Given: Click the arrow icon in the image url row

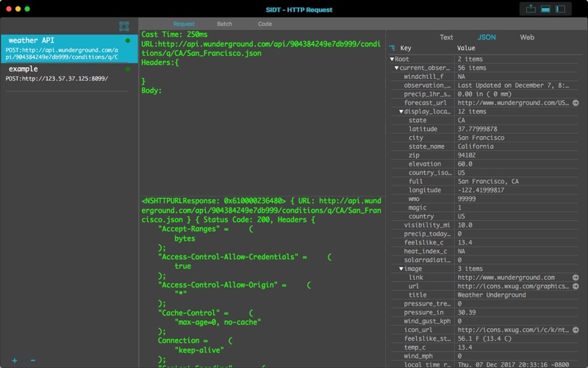Looking at the screenshot, I should pyautogui.click(x=576, y=286).
